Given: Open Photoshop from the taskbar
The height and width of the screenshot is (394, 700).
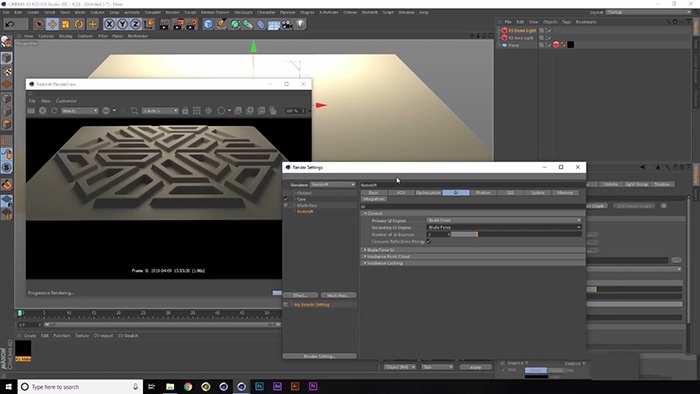Looking at the screenshot, I should pyautogui.click(x=259, y=387).
